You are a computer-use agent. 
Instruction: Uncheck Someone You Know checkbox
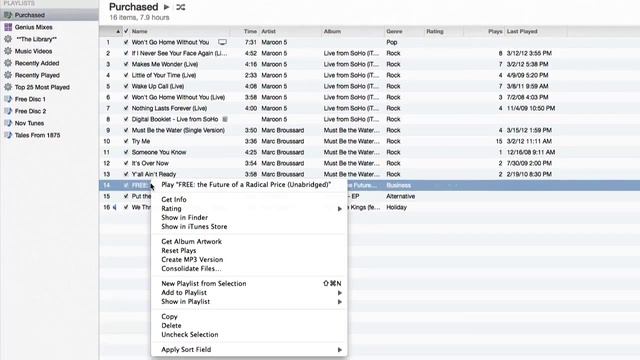point(126,152)
